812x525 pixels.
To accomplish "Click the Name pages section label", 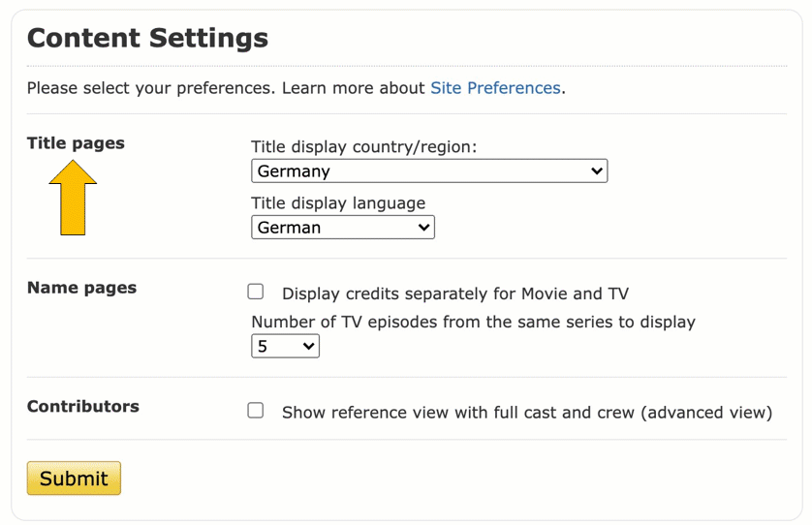I will [x=81, y=288].
